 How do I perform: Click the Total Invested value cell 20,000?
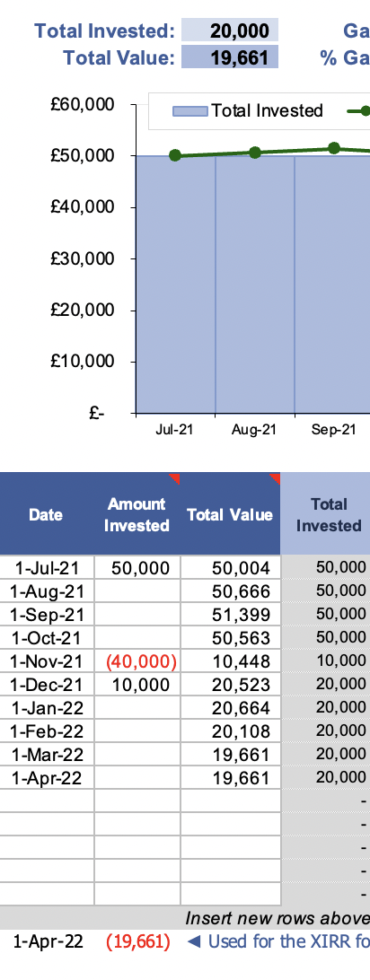230,30
